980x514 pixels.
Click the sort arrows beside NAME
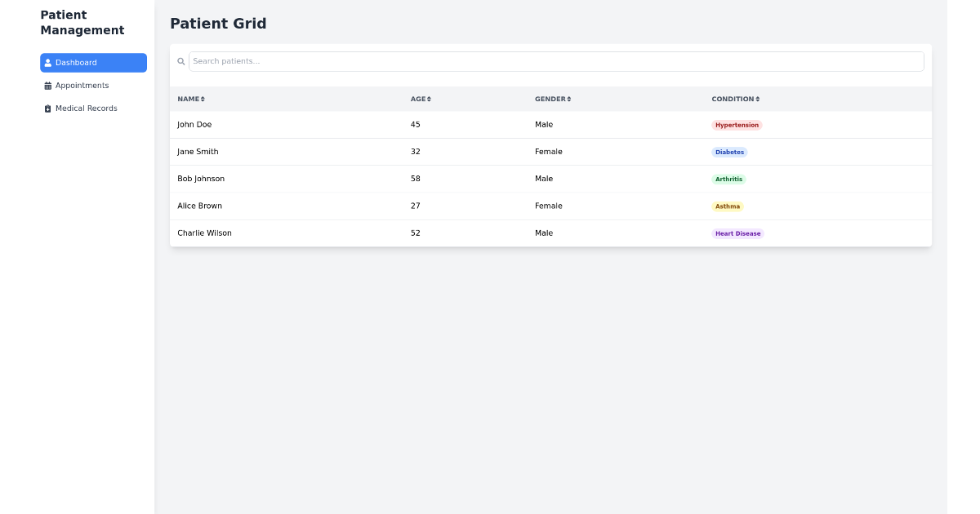[204, 99]
